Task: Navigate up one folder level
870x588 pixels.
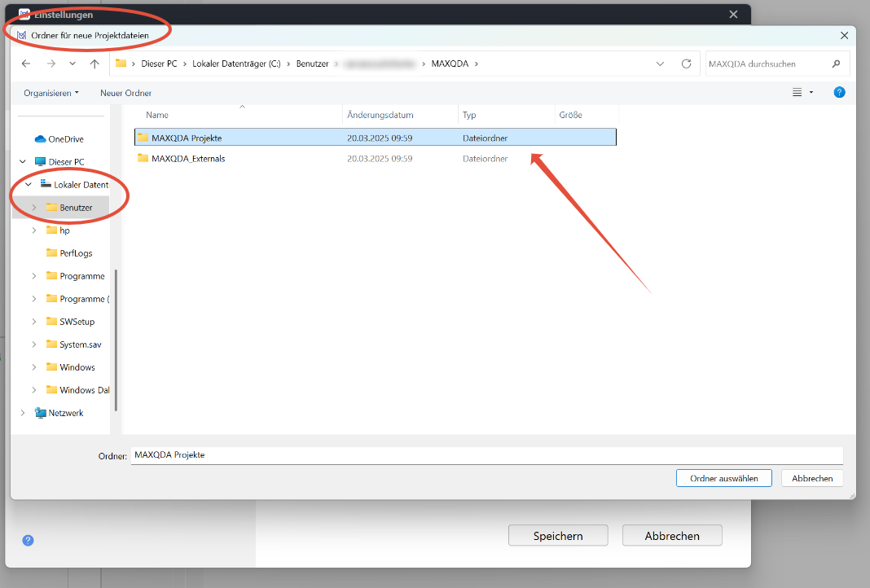Action: (94, 64)
